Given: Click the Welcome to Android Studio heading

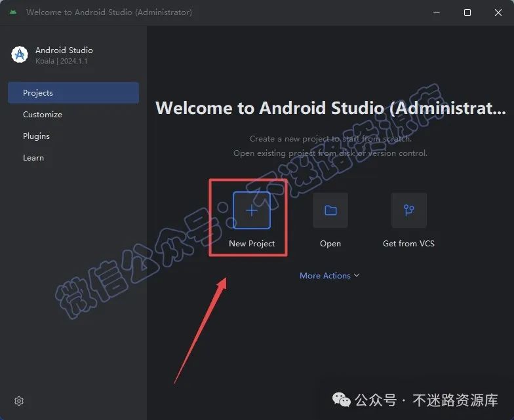Looking at the screenshot, I should click(330, 107).
